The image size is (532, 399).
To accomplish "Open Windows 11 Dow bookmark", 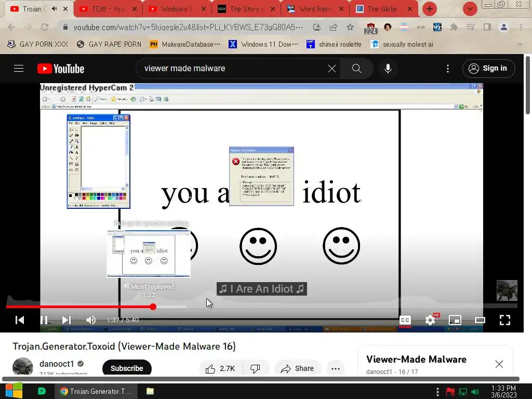I will tap(263, 45).
